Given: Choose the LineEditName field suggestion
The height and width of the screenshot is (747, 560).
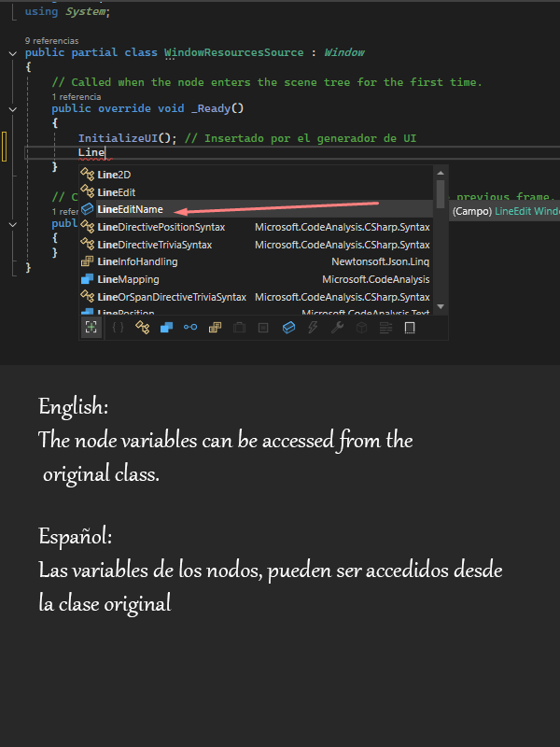Looking at the screenshot, I should point(256,209).
